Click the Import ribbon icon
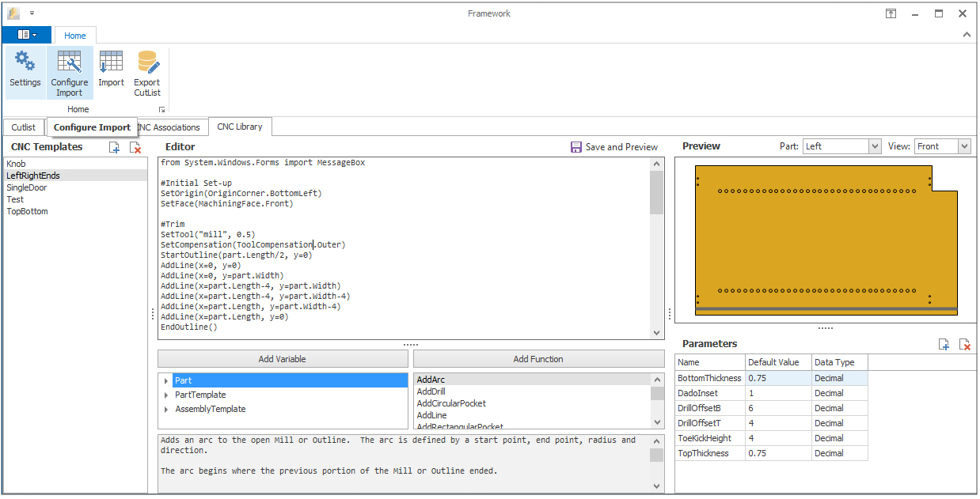980x499 pixels. [111, 70]
